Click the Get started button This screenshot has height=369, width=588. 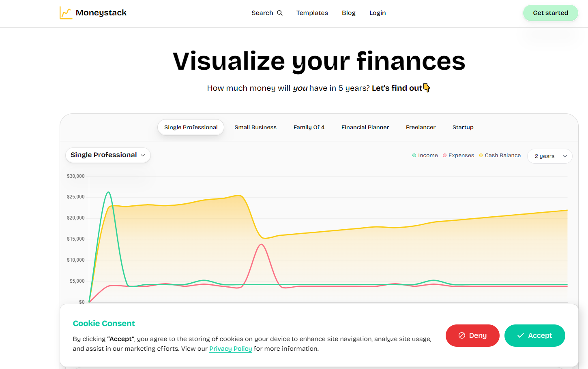pyautogui.click(x=550, y=13)
